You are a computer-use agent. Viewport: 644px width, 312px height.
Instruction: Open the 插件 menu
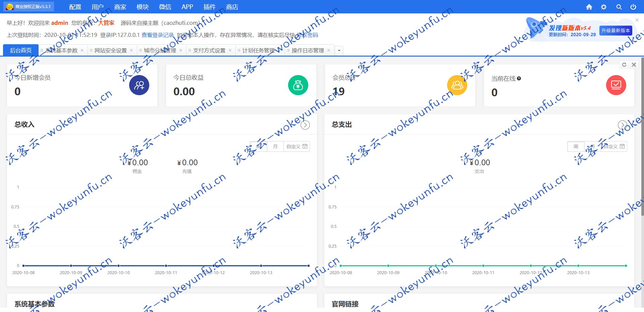pyautogui.click(x=210, y=7)
